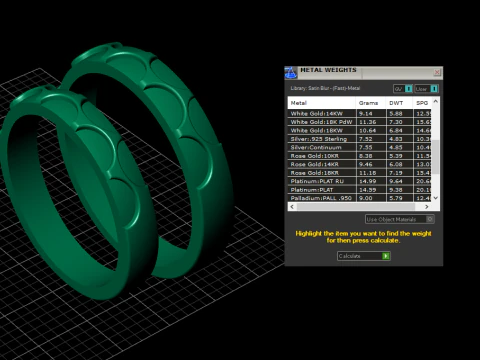
Task: Click grams value 11.36
Action: 367,122
